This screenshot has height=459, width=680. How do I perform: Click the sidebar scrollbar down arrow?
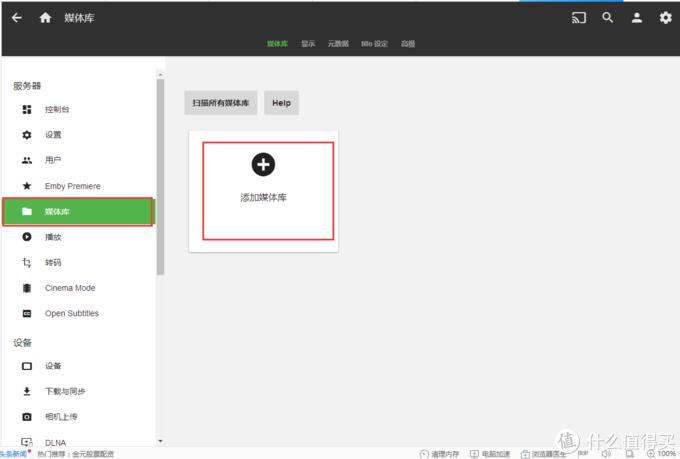click(x=160, y=441)
